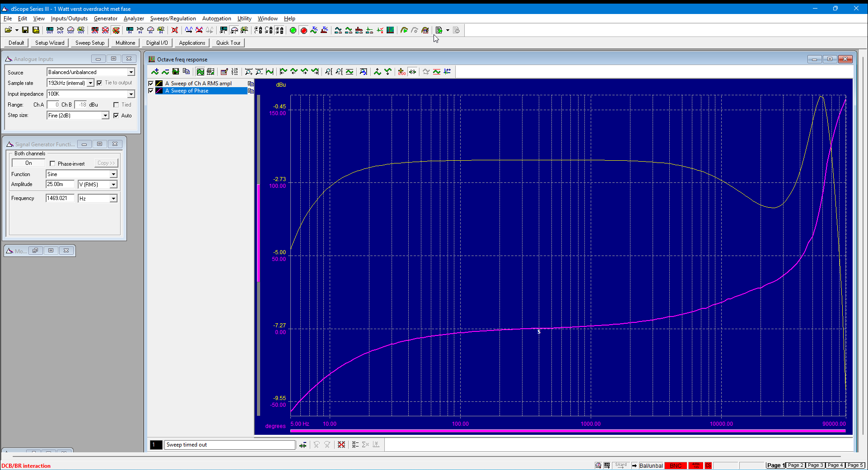Click the move cursor to trough icon

[388, 71]
